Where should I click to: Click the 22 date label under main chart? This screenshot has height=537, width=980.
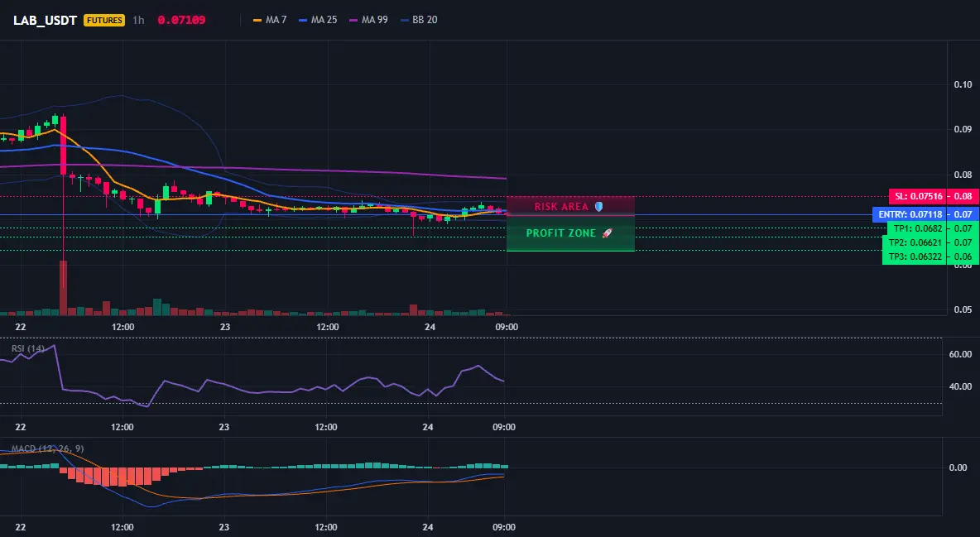click(x=21, y=327)
